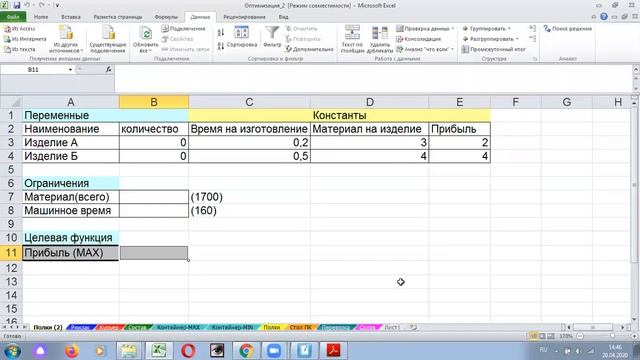The image size is (640, 360).
Task: Select empty cell beside 'Материал(всего)'
Action: point(154,197)
